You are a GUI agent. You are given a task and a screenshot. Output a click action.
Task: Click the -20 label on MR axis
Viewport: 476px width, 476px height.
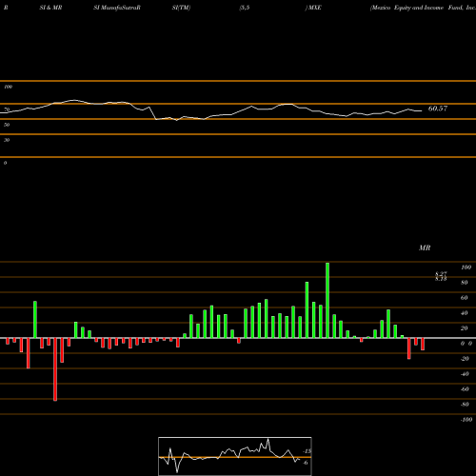tap(465, 359)
